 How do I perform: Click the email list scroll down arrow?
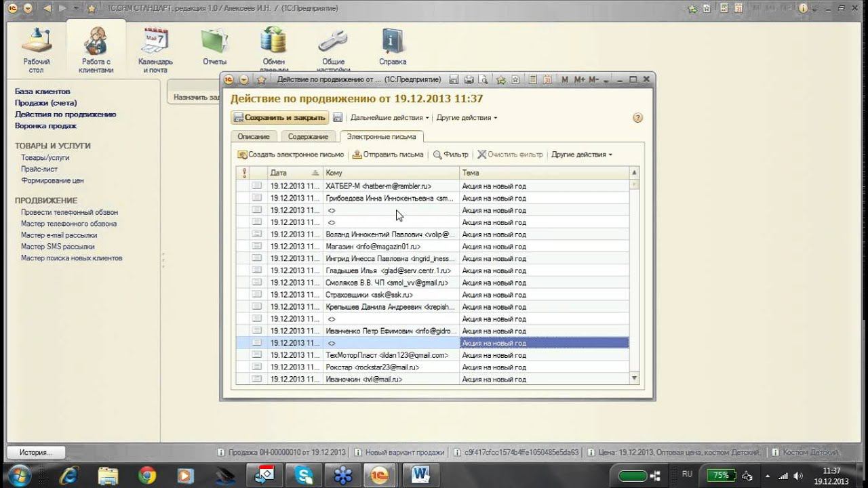click(x=635, y=378)
